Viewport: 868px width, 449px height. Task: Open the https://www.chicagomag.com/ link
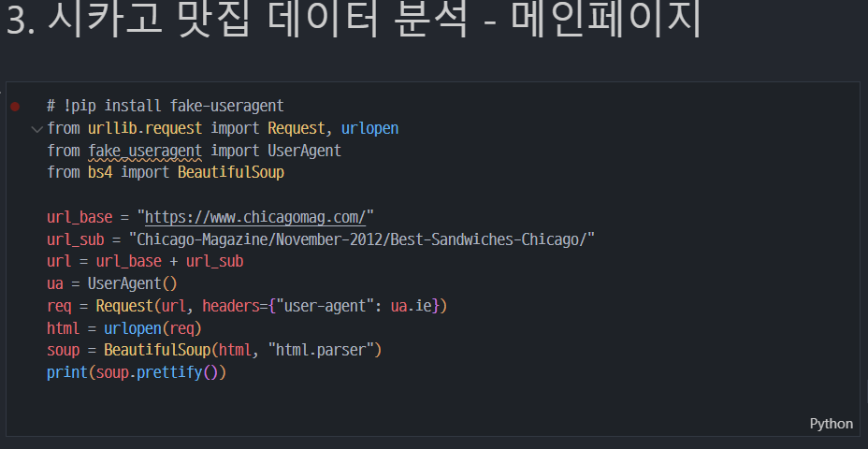255,217
